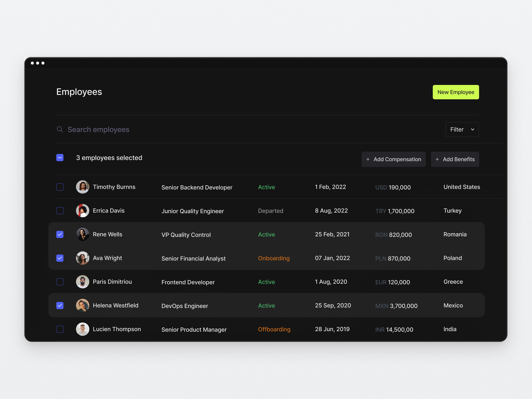Uncheck the Rene Wells row checkbox
Viewport: 532px width, 399px height.
click(x=60, y=234)
